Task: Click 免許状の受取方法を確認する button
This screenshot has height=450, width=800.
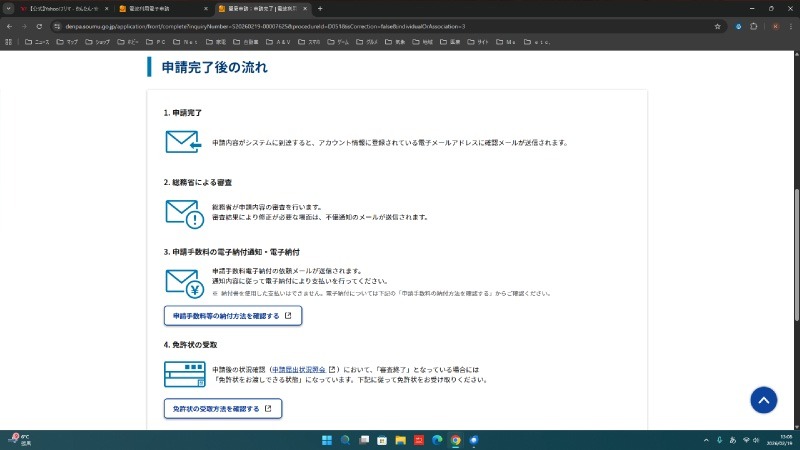Action: tap(222, 409)
